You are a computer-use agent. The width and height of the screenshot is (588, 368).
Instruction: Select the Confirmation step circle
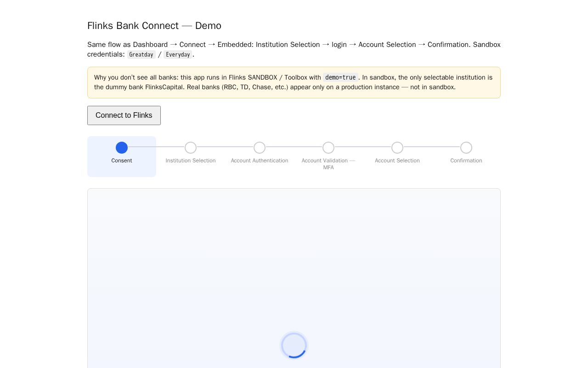466,148
